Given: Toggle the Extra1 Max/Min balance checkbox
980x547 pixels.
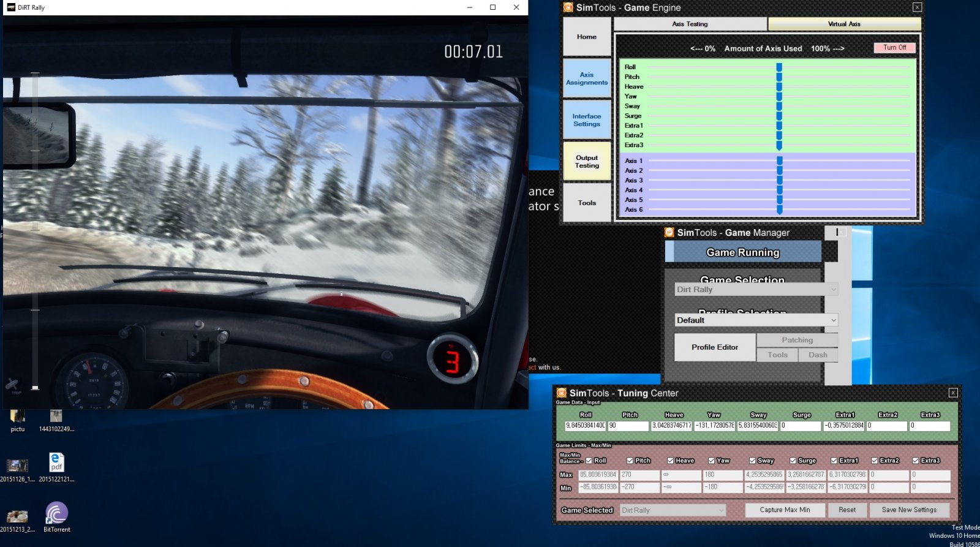Looking at the screenshot, I should click(834, 461).
